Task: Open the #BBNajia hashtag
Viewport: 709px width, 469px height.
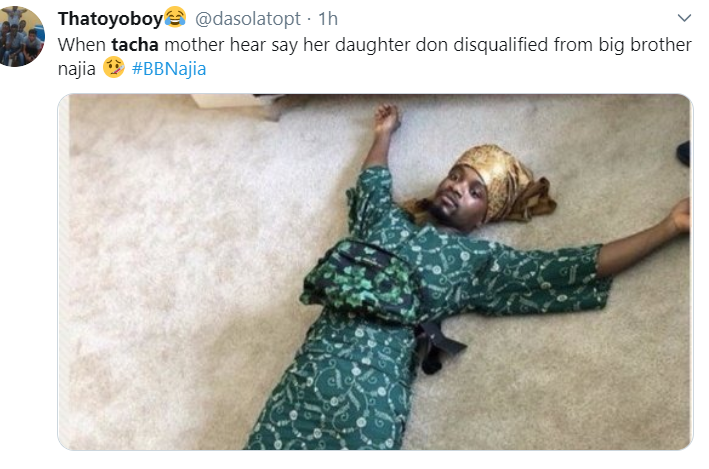Action: coord(169,69)
